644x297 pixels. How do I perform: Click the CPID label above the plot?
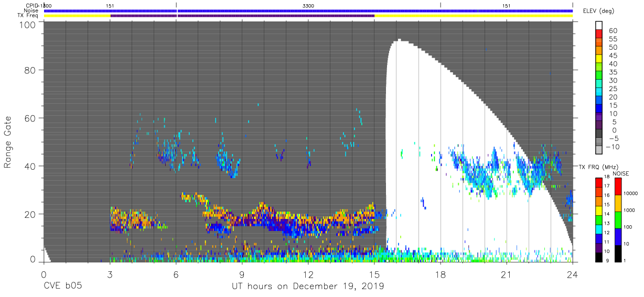(x=31, y=5)
